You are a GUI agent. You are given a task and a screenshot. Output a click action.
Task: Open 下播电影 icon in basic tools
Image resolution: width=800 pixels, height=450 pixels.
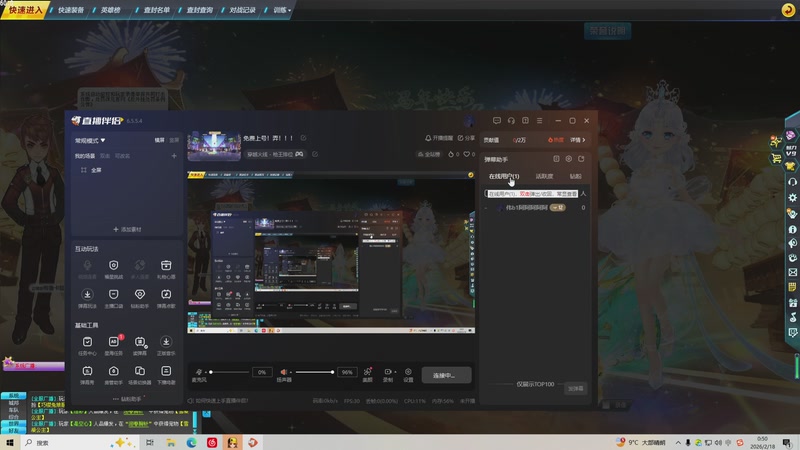click(166, 374)
